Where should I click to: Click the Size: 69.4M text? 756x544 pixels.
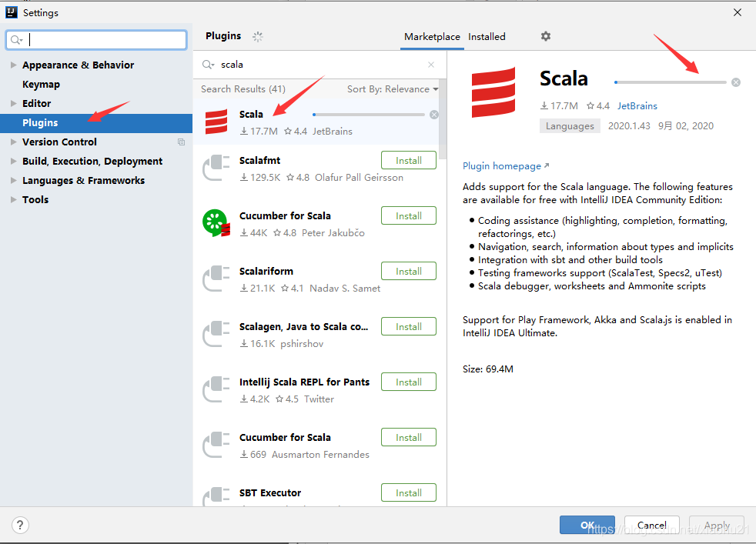point(488,369)
